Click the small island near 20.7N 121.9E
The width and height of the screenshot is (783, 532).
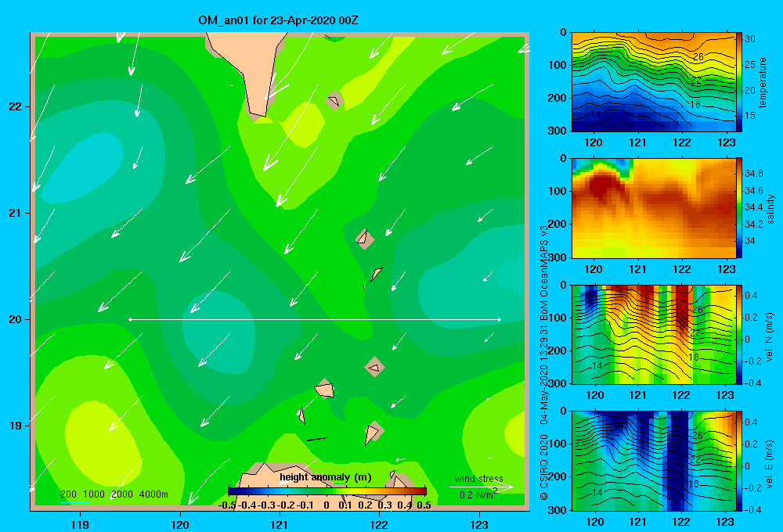point(365,239)
